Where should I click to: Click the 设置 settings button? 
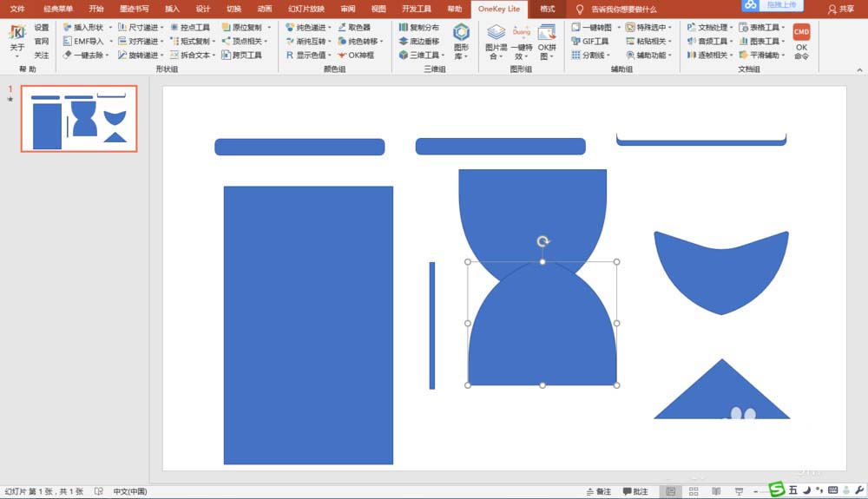pyautogui.click(x=42, y=27)
